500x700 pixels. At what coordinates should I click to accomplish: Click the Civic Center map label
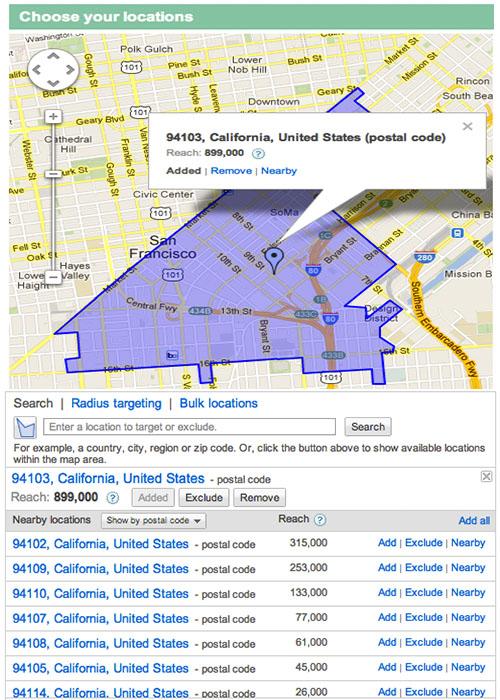163,195
